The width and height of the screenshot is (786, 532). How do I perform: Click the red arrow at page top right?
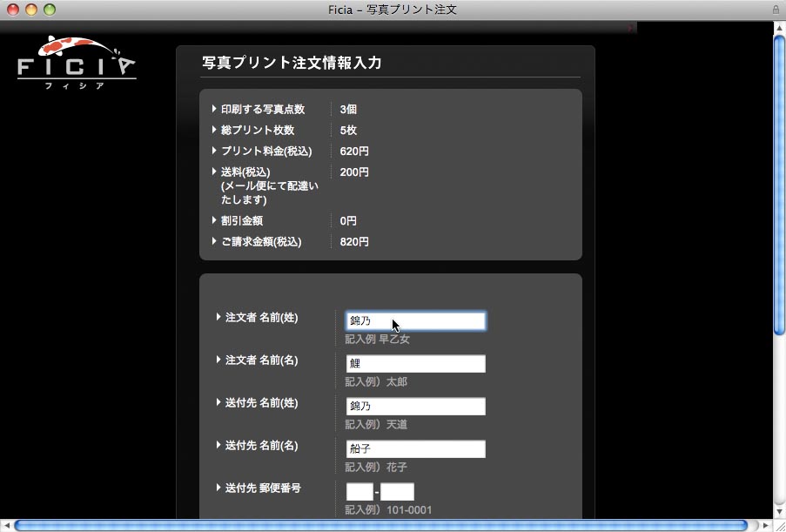click(x=631, y=27)
